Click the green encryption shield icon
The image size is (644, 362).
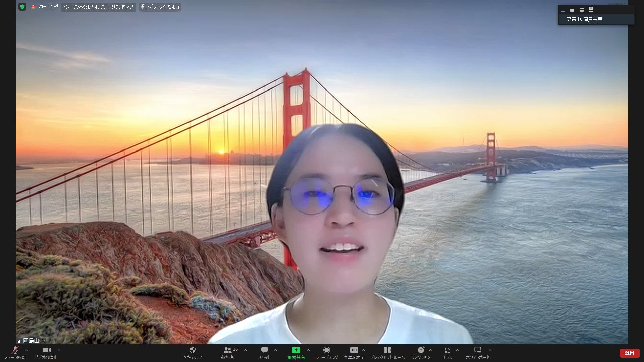point(22,7)
